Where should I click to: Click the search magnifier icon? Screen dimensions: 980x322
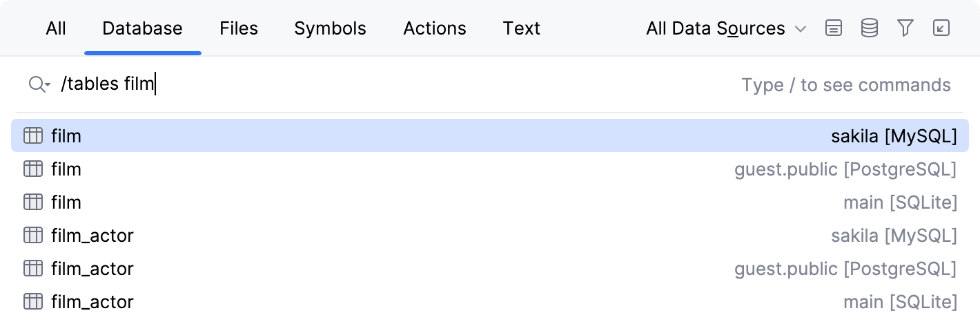coord(36,85)
